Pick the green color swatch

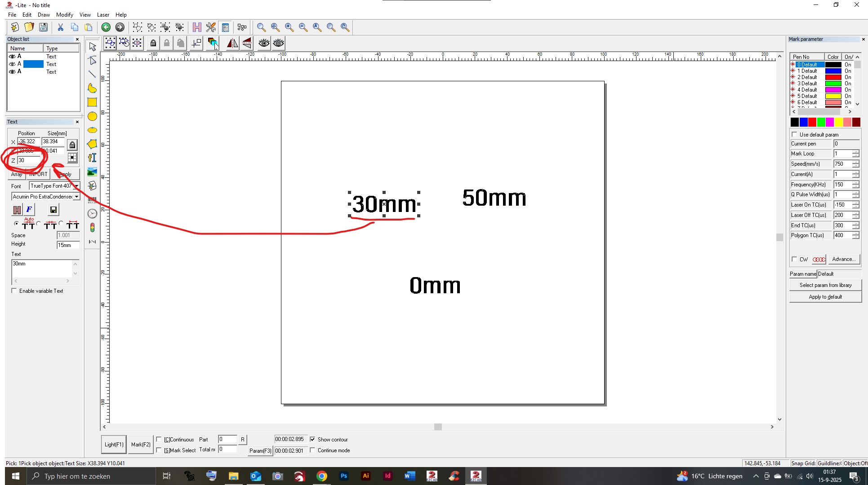(x=821, y=122)
